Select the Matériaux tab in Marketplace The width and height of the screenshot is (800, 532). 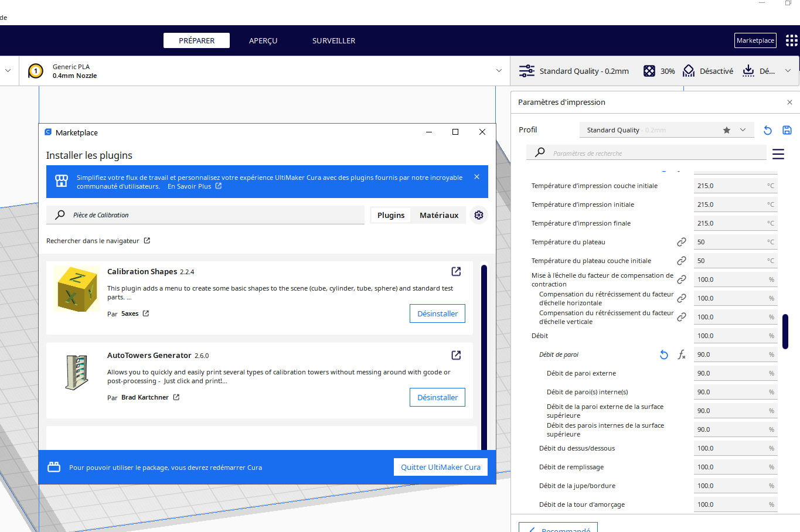[439, 215]
